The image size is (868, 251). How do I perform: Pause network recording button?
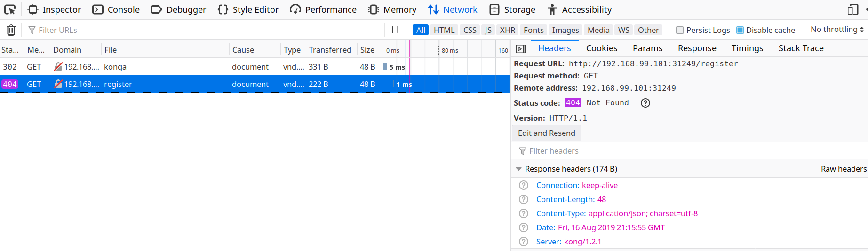(x=395, y=30)
